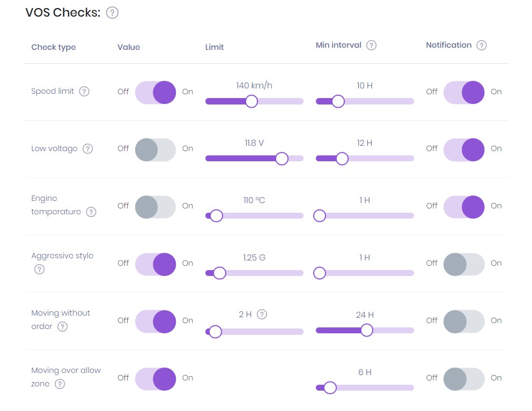Image resolution: width=532 pixels, height=411 pixels.
Task: Click help icon beside 2 H limit
Action: pos(262,315)
